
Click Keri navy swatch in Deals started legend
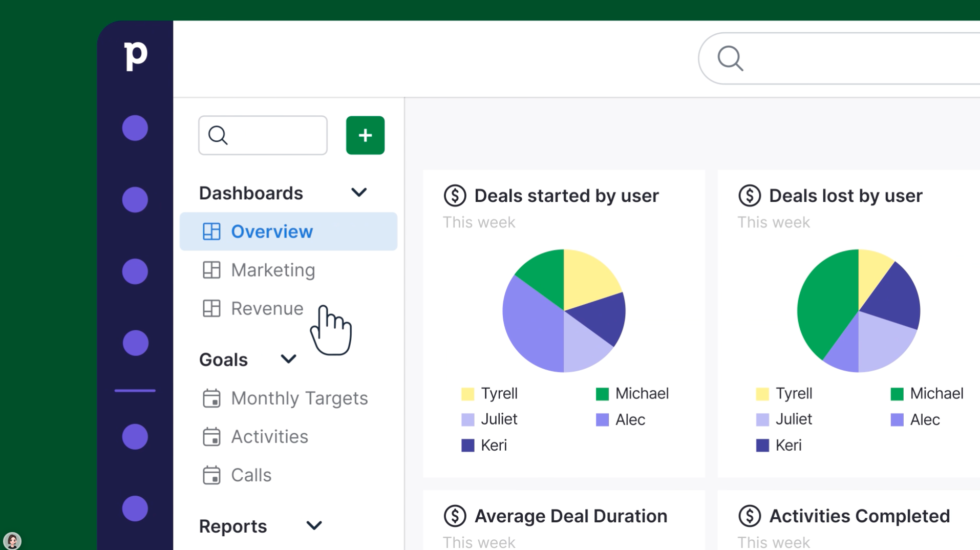[467, 446]
